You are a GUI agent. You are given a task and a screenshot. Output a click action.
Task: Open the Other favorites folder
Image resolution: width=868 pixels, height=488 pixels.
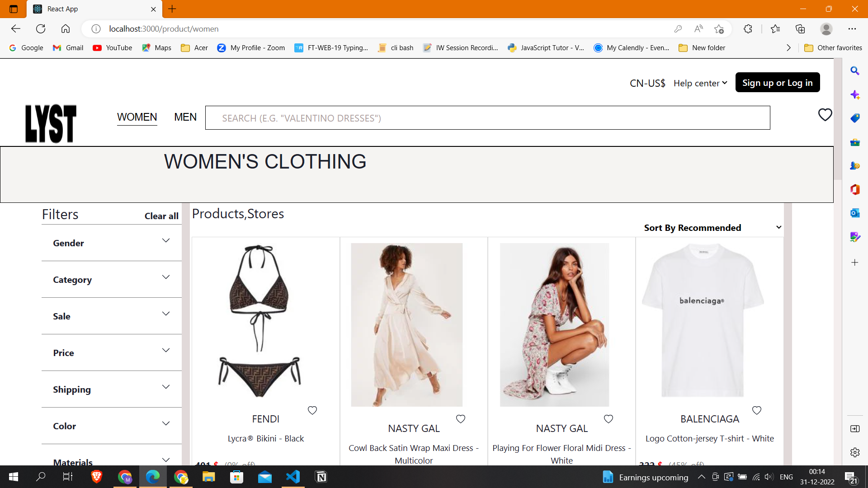tap(833, 48)
